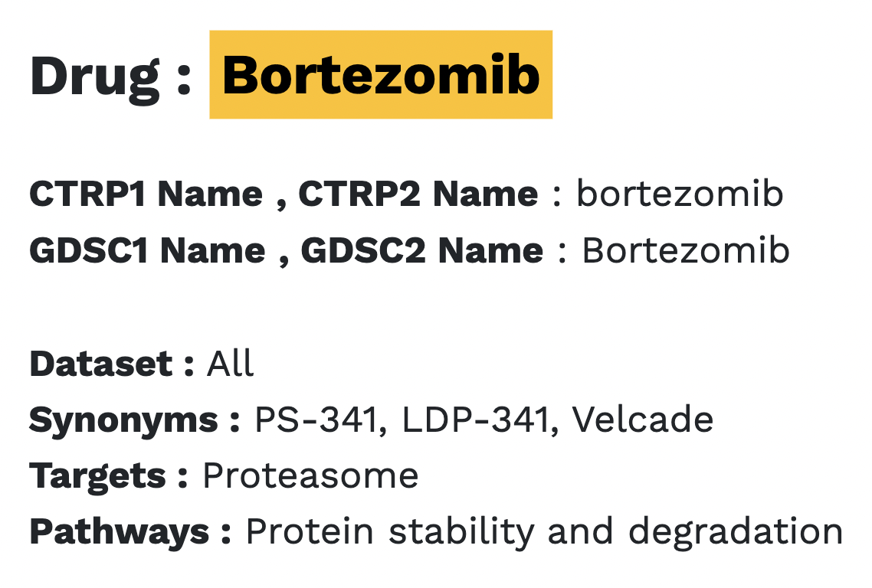Select the Bortezomib value in the GDSC row
The width and height of the screenshot is (872, 588).
coord(686,251)
